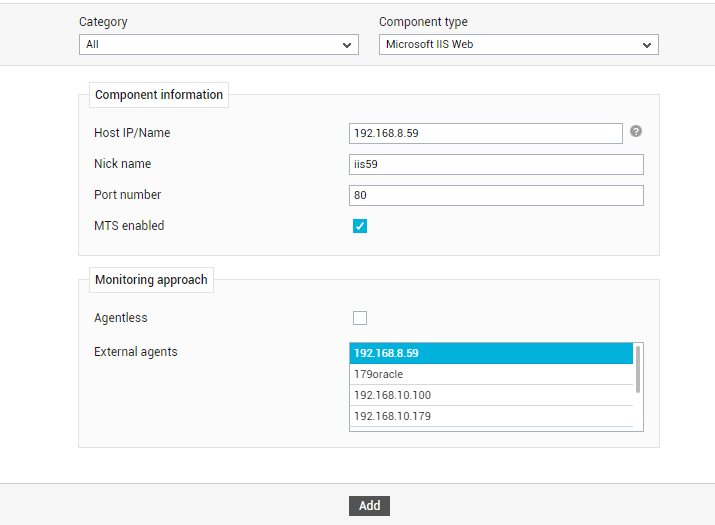Pick 192.168.10.179 in the agents list

[x=491, y=416]
